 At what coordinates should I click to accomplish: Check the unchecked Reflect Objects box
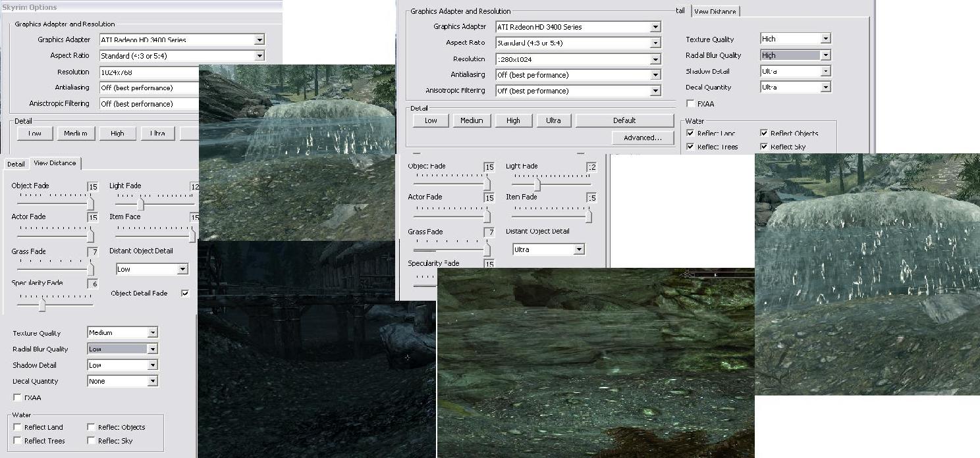point(91,427)
